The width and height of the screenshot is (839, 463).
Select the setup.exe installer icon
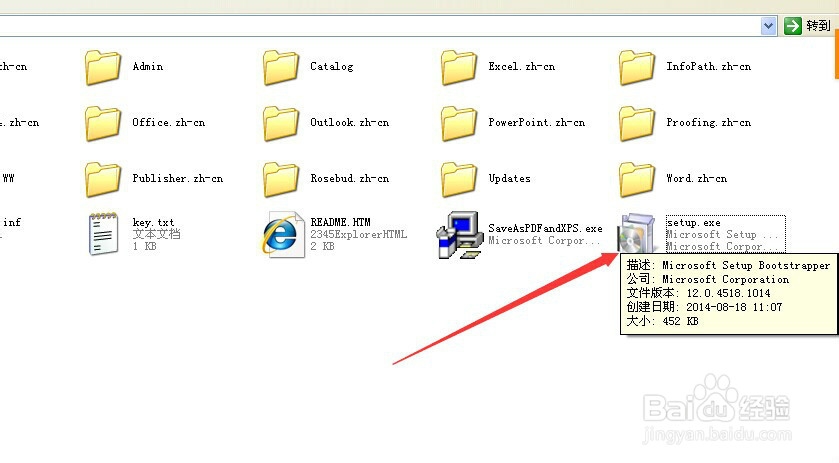(x=636, y=233)
